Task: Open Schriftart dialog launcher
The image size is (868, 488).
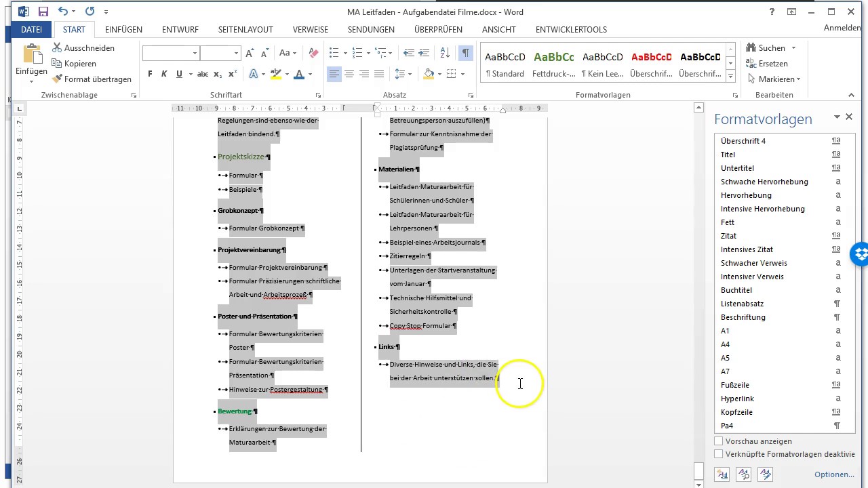Action: [x=319, y=96]
